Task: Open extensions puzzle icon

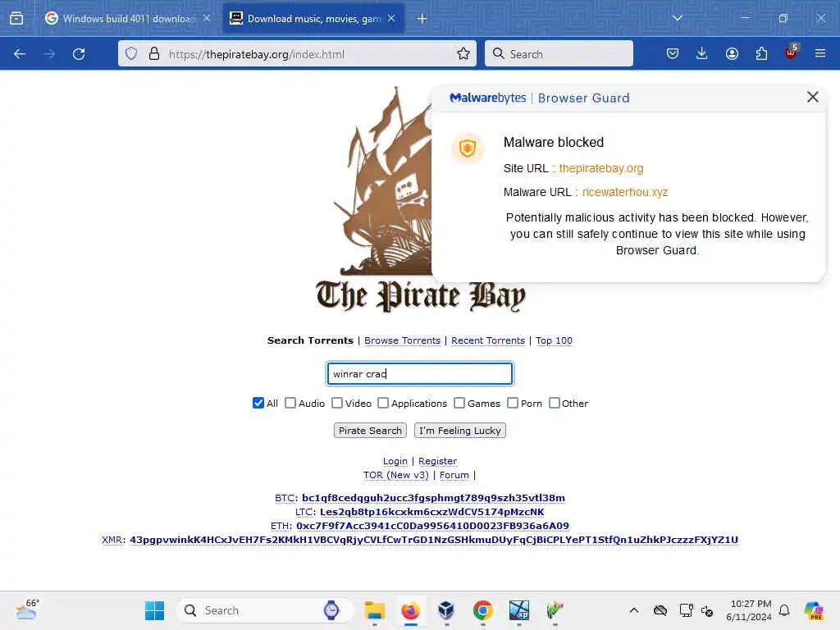Action: click(761, 53)
